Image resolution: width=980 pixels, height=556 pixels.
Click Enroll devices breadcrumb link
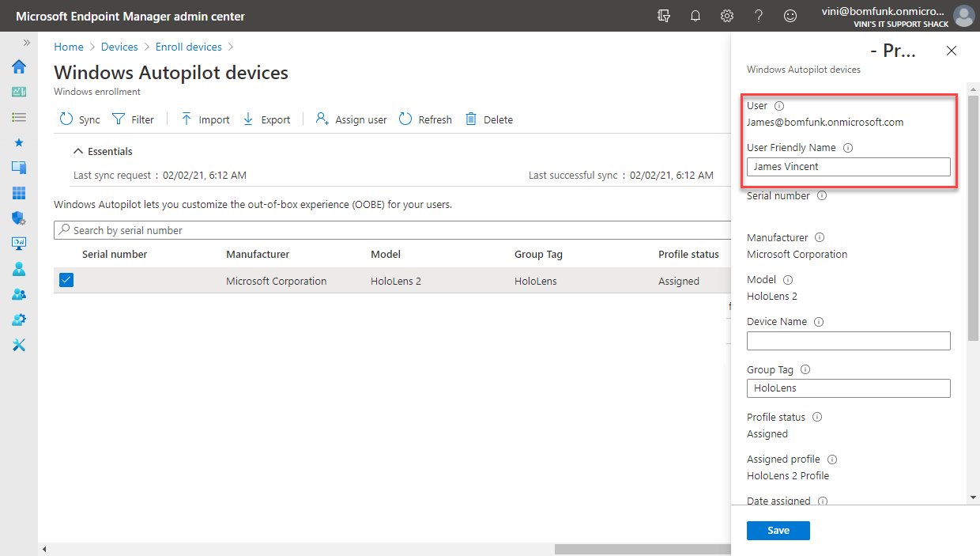click(x=189, y=47)
